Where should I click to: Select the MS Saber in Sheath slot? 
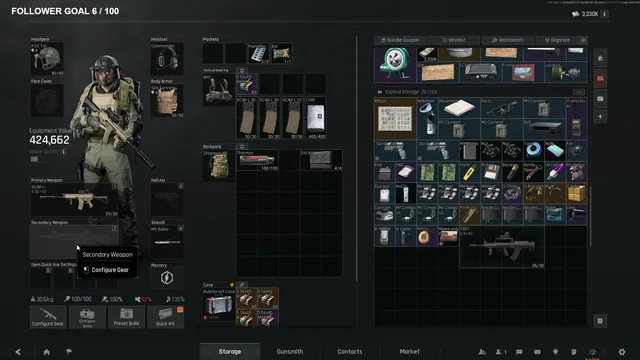click(167, 242)
